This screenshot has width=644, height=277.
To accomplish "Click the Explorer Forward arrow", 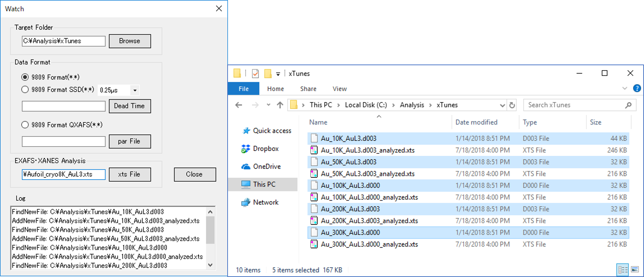I will (x=255, y=105).
